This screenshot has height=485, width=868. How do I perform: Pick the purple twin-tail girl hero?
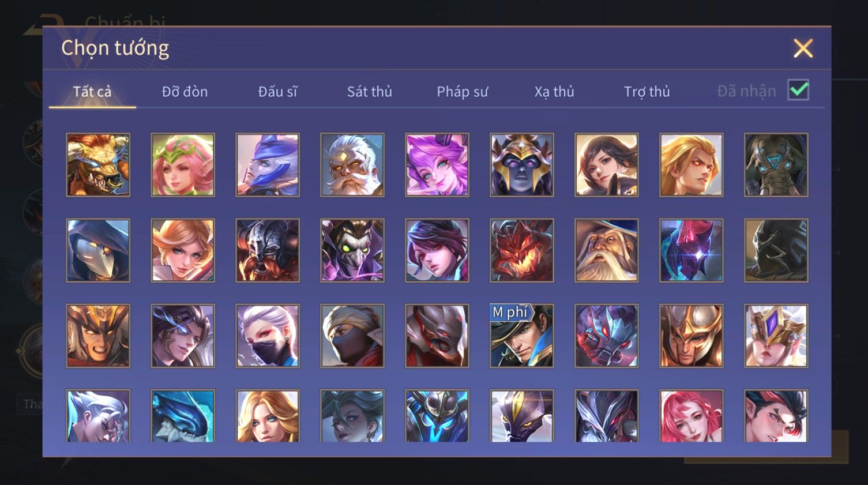[437, 165]
